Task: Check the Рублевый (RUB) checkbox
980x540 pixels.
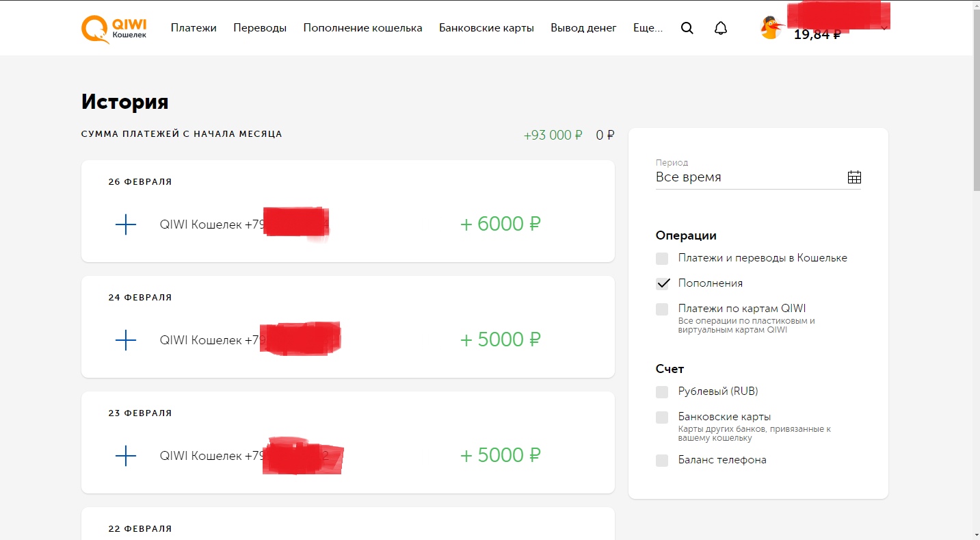Action: [662, 392]
